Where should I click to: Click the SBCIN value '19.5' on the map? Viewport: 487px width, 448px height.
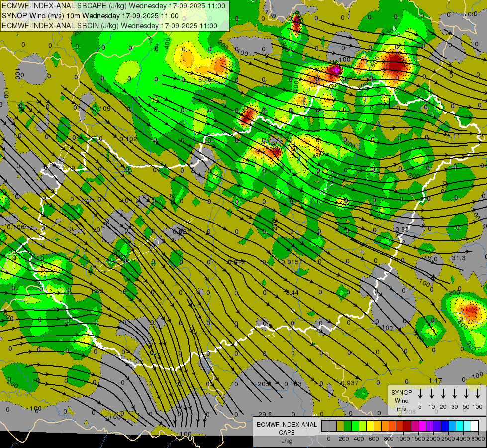pos(97,291)
